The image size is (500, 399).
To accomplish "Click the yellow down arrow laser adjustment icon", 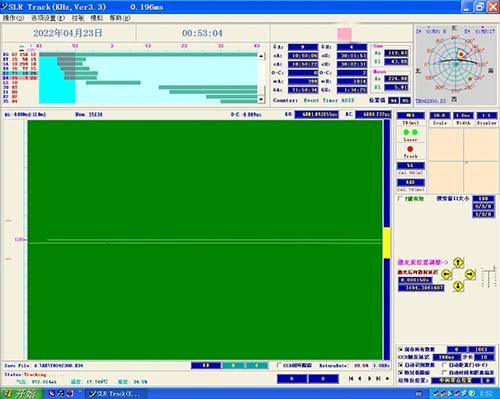I will [458, 286].
